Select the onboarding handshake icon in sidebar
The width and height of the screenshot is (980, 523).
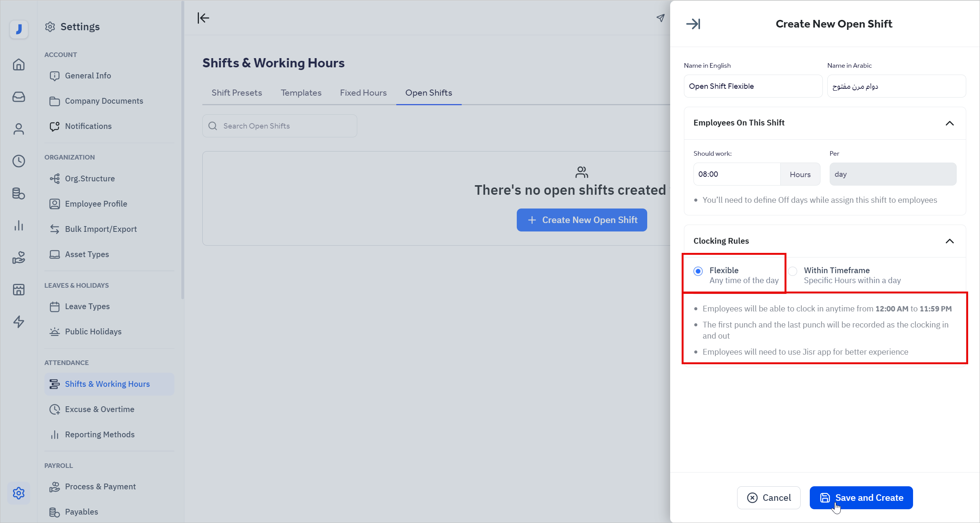[x=18, y=257]
